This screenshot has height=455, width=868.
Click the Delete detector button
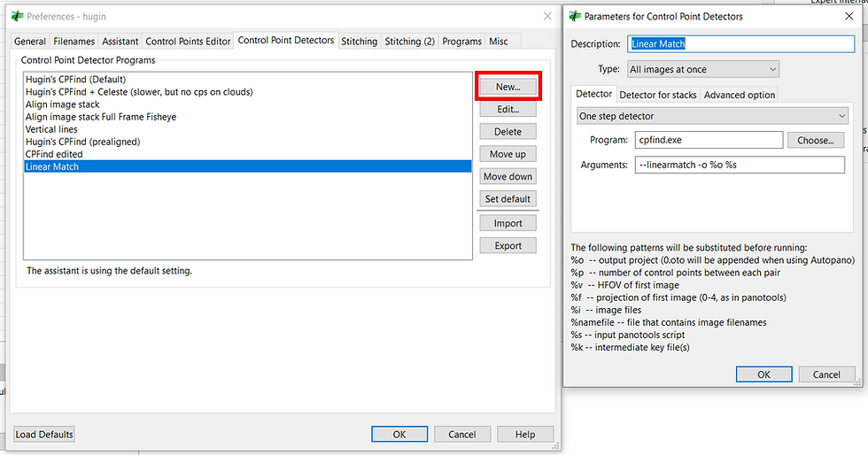pos(508,132)
